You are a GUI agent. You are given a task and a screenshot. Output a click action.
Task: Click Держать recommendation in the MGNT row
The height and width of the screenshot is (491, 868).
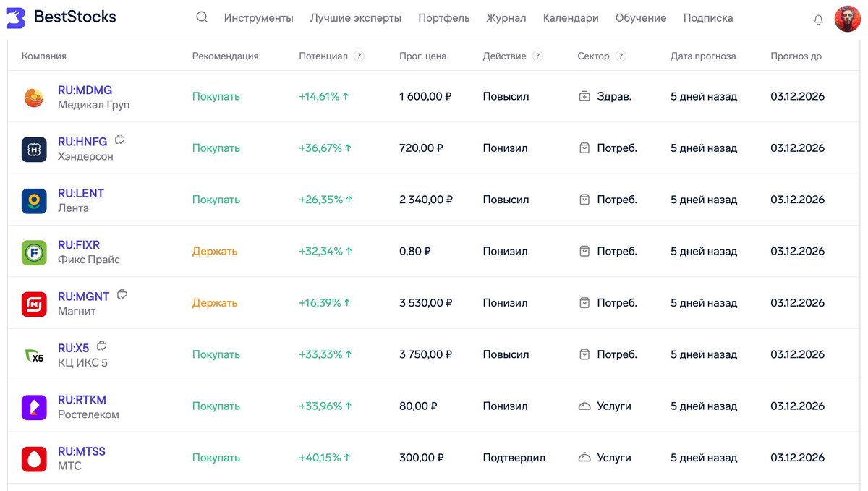[215, 303]
